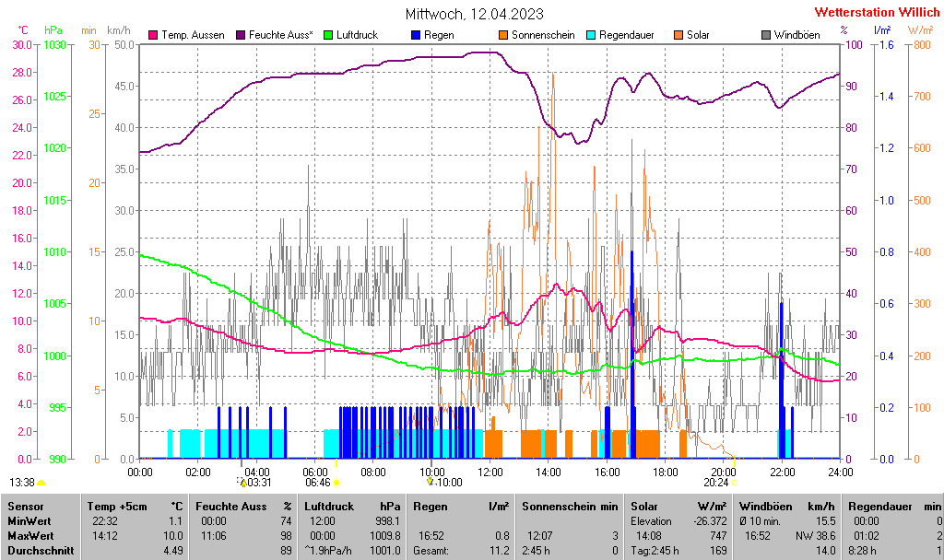Viewport: 944px width, 560px height.
Task: Click the solar maximum value '747'
Action: [718, 535]
